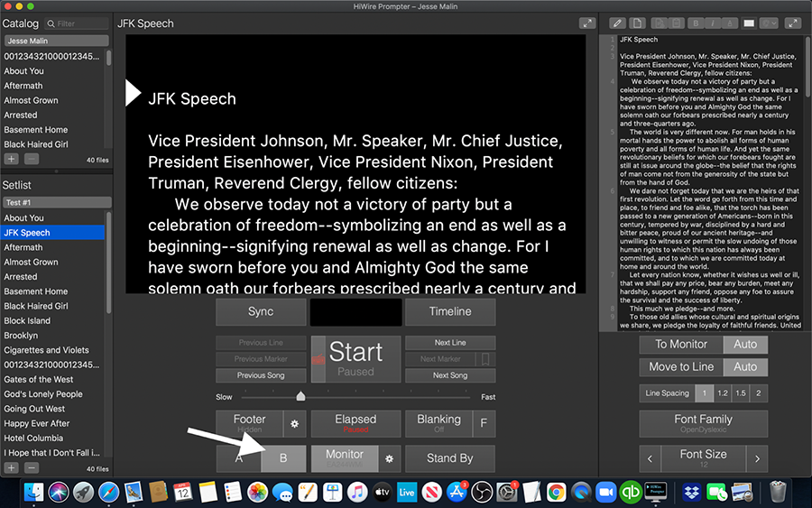Image resolution: width=812 pixels, height=508 pixels.
Task: Open HiWire Prompter icon in the Dock
Action: (x=656, y=492)
